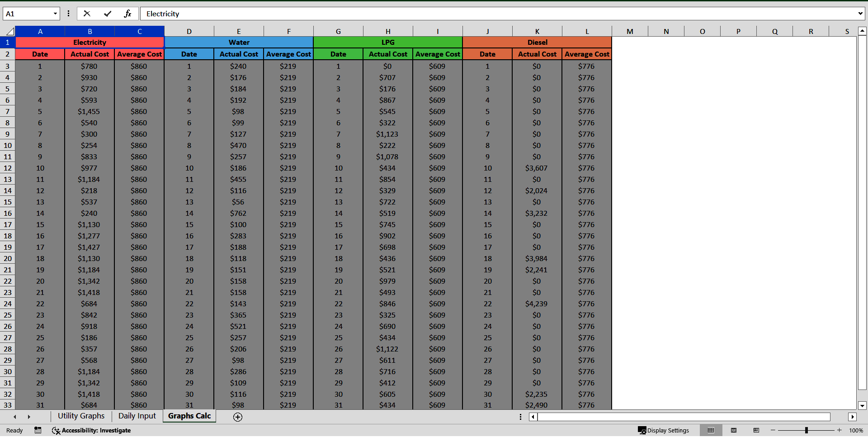Click Ready status indicator
Image resolution: width=868 pixels, height=437 pixels.
point(14,430)
